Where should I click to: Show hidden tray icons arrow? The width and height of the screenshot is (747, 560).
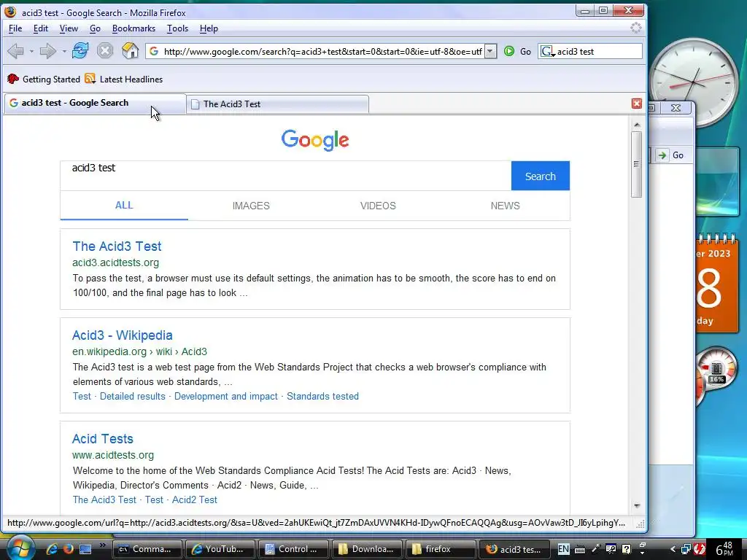(673, 550)
